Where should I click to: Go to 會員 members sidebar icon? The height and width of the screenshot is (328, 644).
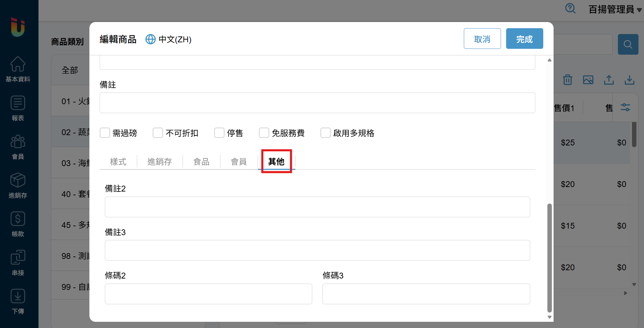coord(18,147)
